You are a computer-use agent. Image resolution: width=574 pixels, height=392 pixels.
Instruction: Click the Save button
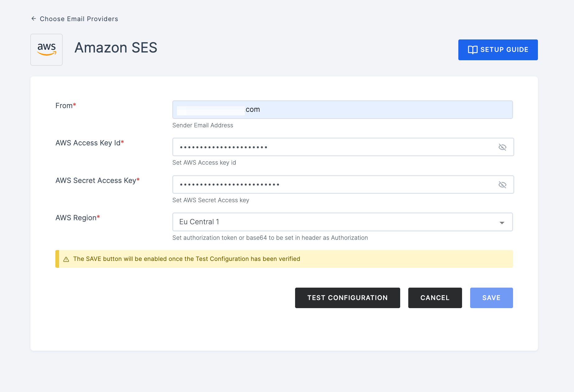point(491,298)
